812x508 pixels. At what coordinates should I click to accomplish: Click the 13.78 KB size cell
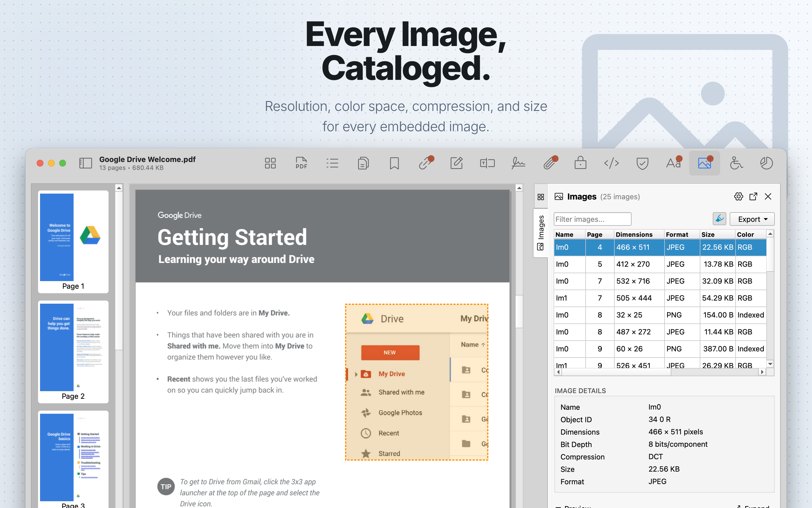tap(718, 264)
